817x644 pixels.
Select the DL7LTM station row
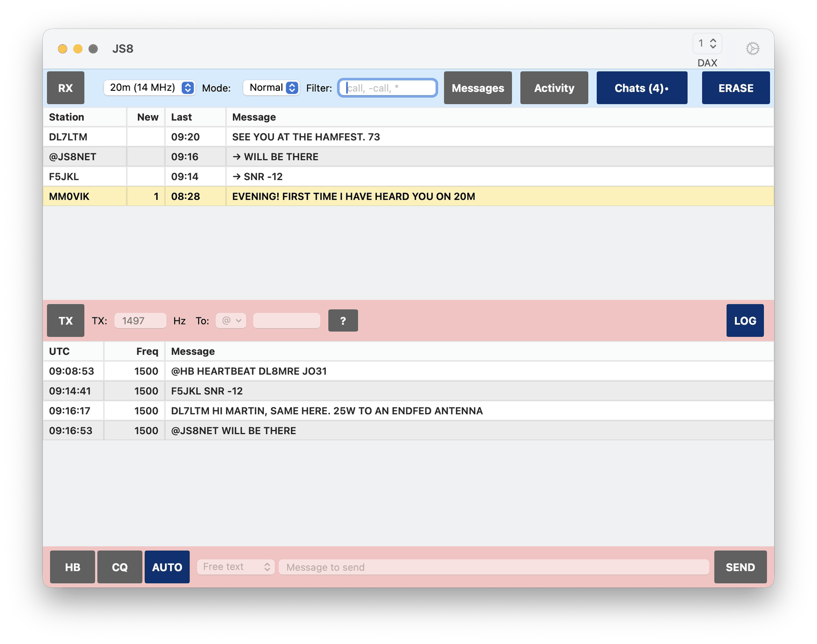coord(408,137)
